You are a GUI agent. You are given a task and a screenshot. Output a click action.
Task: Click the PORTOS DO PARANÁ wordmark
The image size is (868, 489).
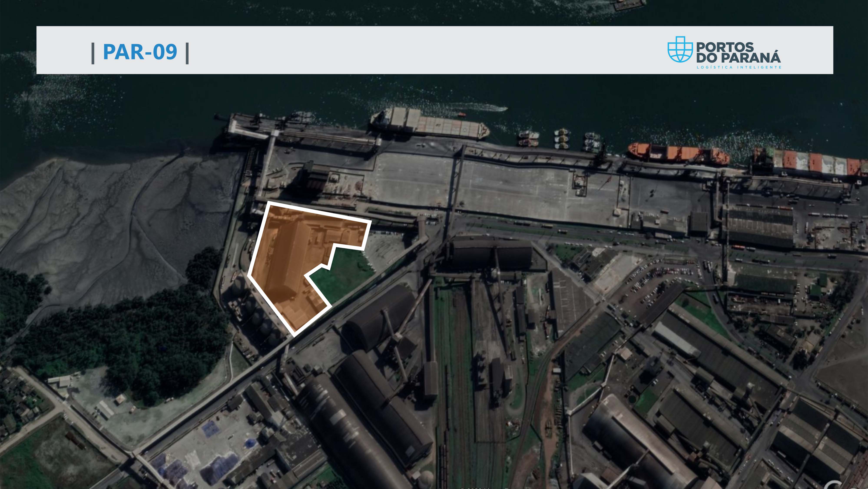coord(738,52)
